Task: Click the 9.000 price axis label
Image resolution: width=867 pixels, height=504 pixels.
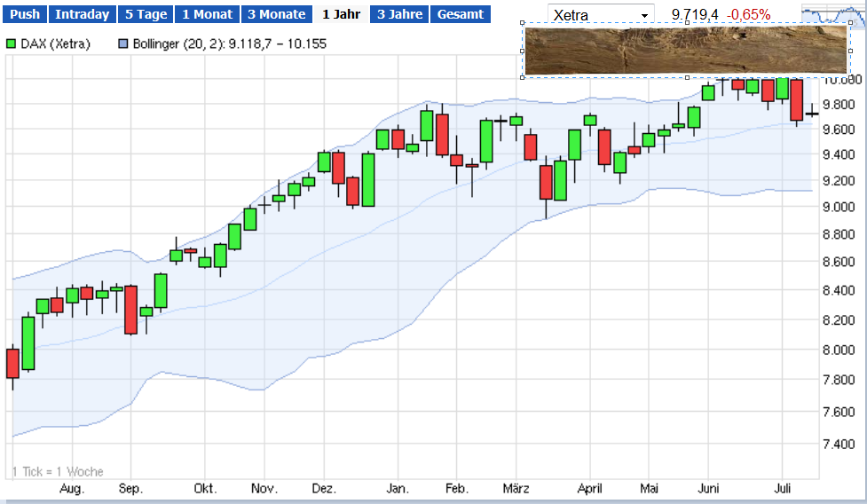Action: [839, 207]
